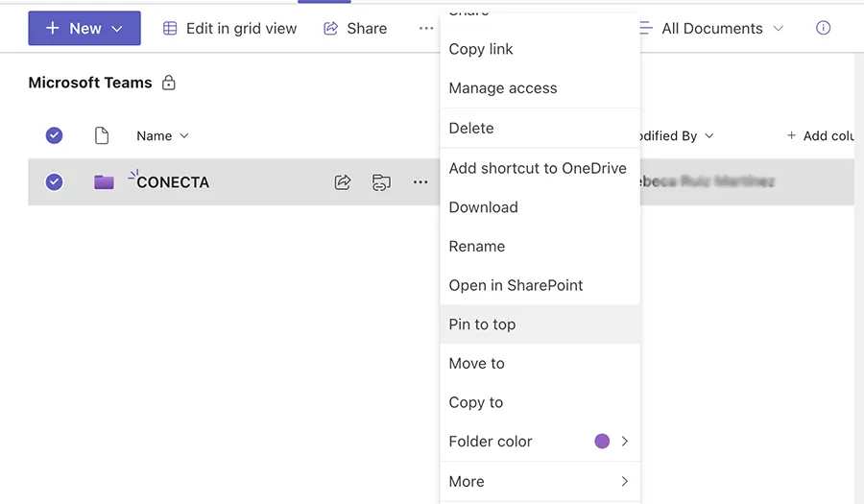
Task: Deselect the CONECTA folder checkbox
Action: click(x=55, y=182)
